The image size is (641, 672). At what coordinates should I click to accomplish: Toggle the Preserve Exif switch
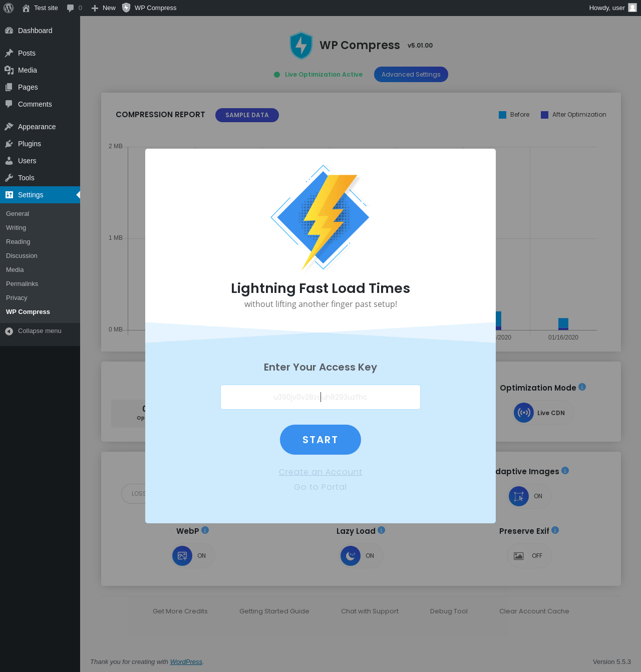pos(529,556)
